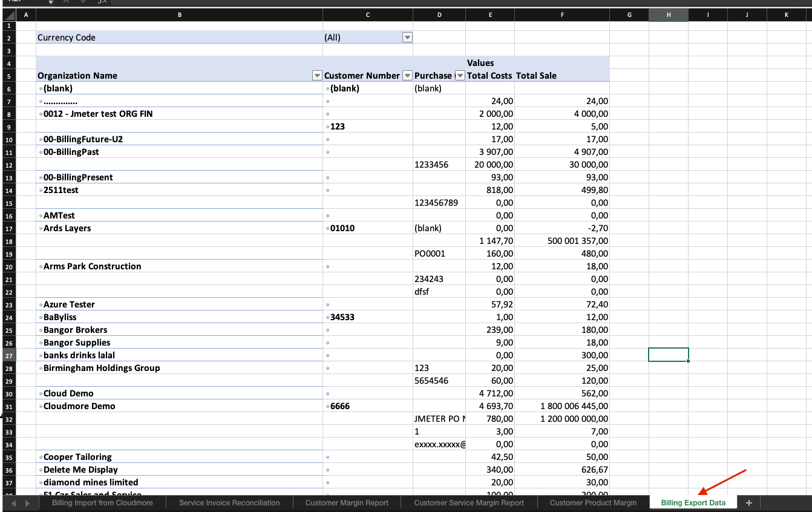Screen dimensions: 812x512
Task: Collapse the Ards Layers organization group
Action: 41,229
